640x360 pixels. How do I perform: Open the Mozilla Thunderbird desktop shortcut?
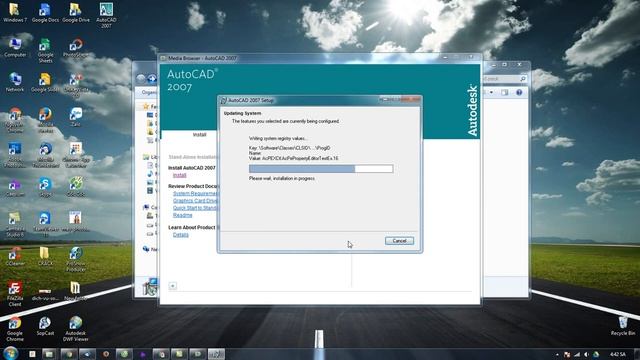pyautogui.click(x=45, y=155)
